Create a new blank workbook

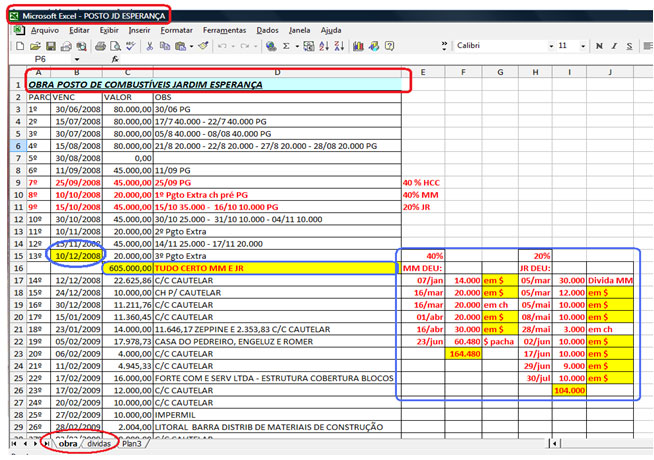pyautogui.click(x=20, y=46)
